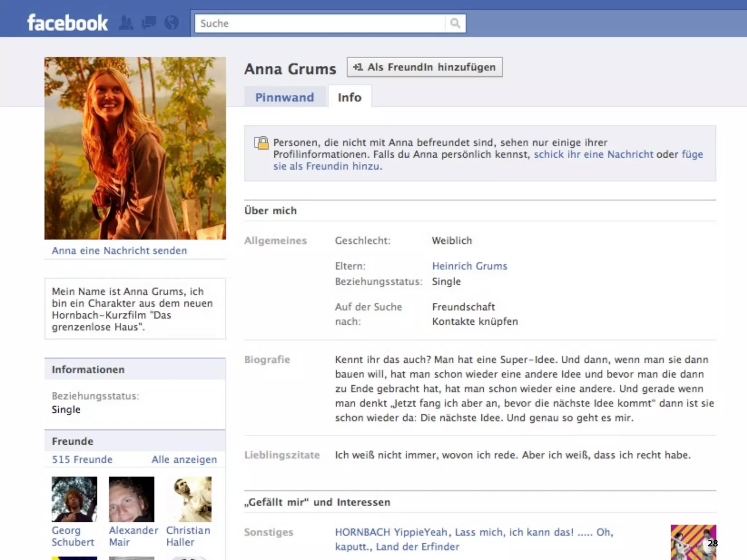Click Als FreundIn hinzufügen button
This screenshot has width=747, height=560.
(x=425, y=67)
